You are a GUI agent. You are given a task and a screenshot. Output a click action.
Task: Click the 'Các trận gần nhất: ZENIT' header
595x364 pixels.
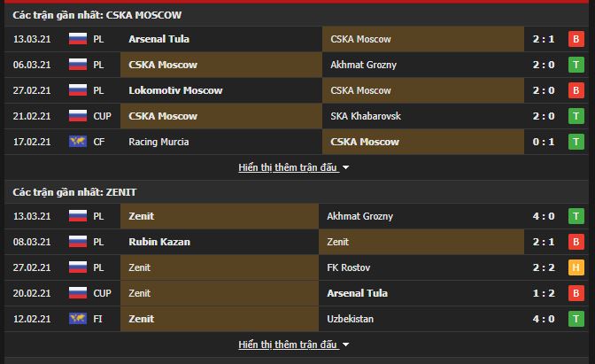pyautogui.click(x=74, y=192)
